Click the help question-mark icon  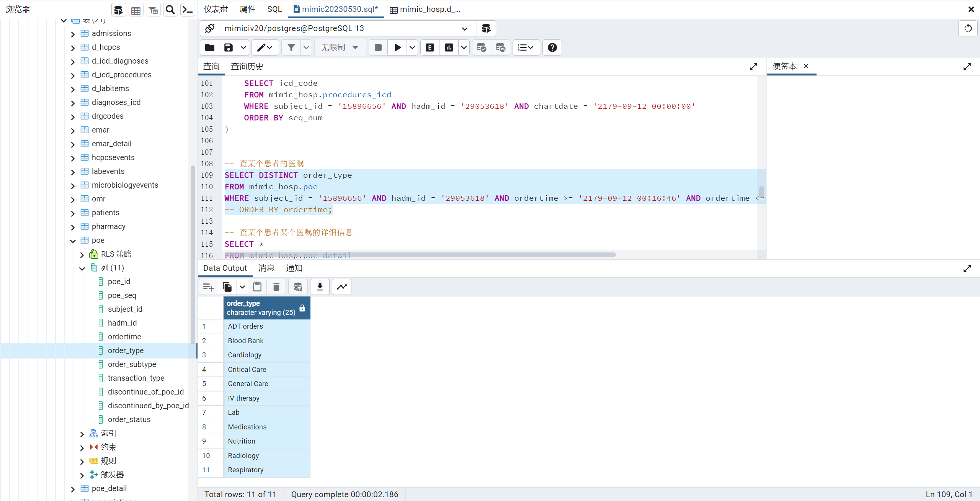tap(552, 47)
